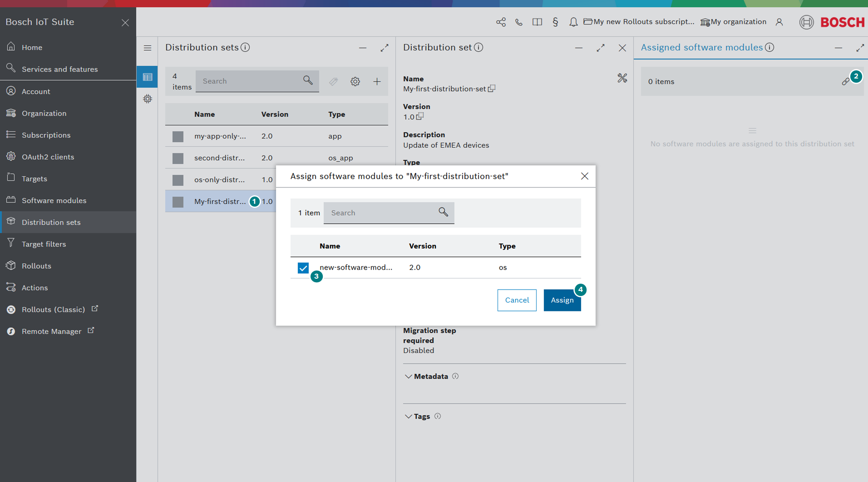
Task: Click the share icon in top header
Action: coord(501,22)
